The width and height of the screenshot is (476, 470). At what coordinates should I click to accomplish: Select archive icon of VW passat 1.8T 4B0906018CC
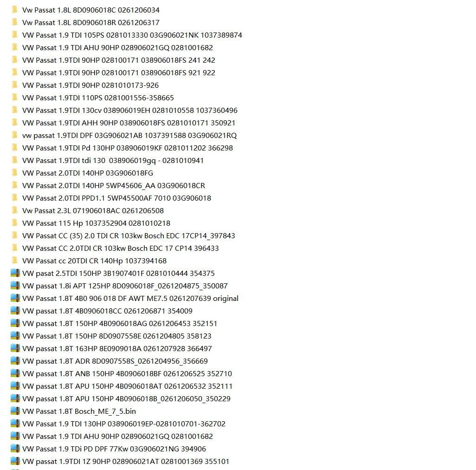click(15, 311)
